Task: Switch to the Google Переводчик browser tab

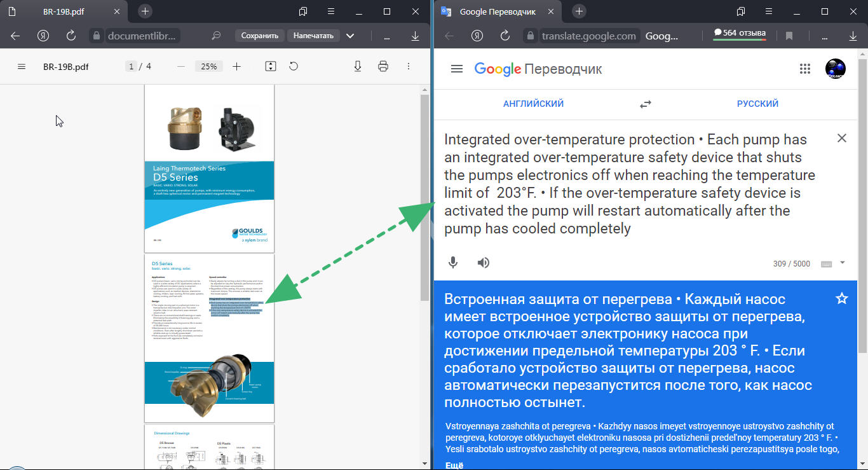Action: tap(498, 11)
